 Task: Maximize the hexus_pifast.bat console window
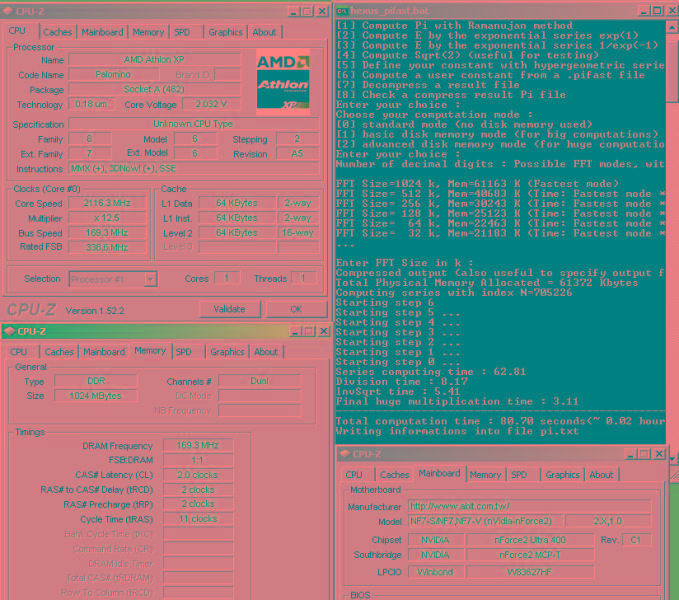(x=657, y=11)
